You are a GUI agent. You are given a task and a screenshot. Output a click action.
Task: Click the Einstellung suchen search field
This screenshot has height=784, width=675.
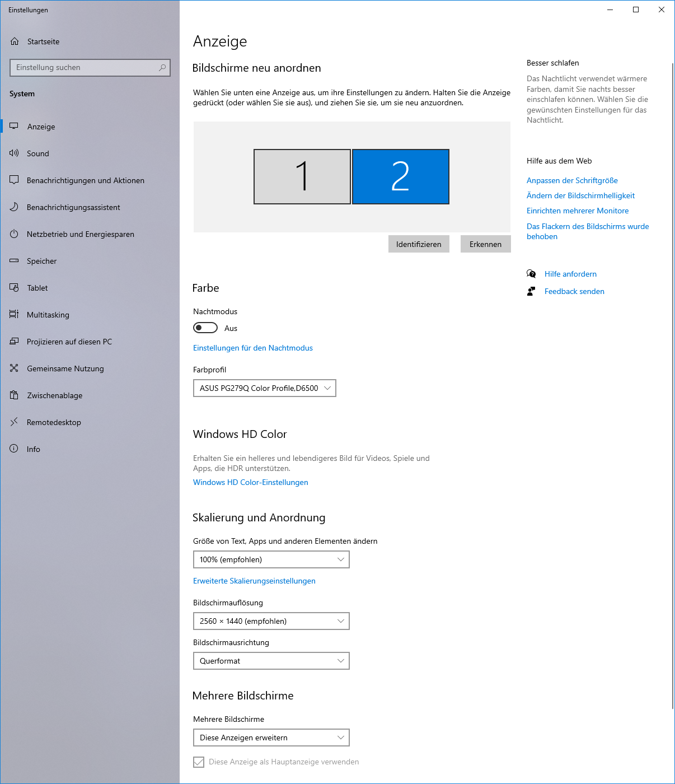(90, 68)
